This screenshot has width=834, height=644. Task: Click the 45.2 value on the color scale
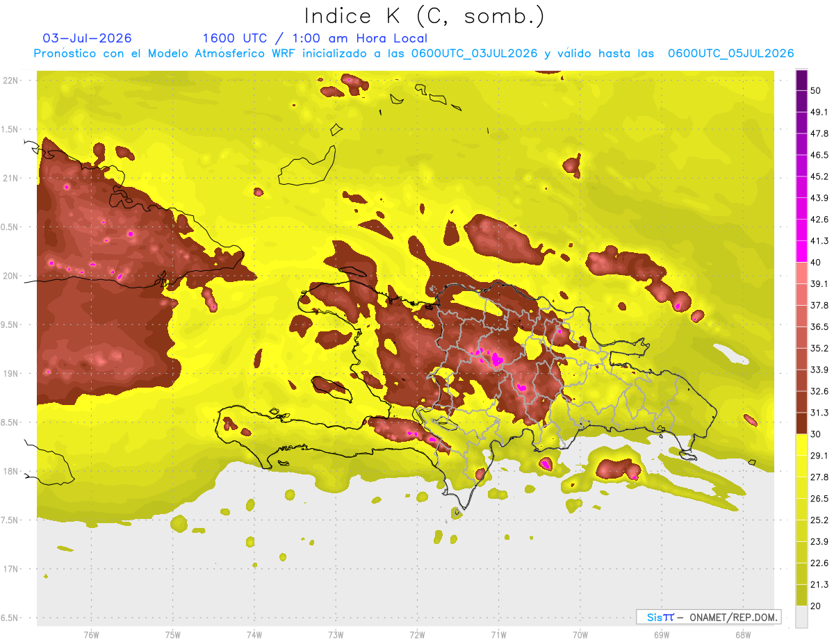coord(820,176)
